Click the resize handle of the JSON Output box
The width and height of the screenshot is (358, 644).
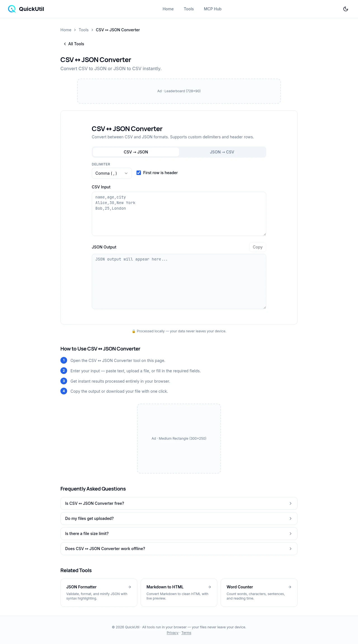(264, 307)
